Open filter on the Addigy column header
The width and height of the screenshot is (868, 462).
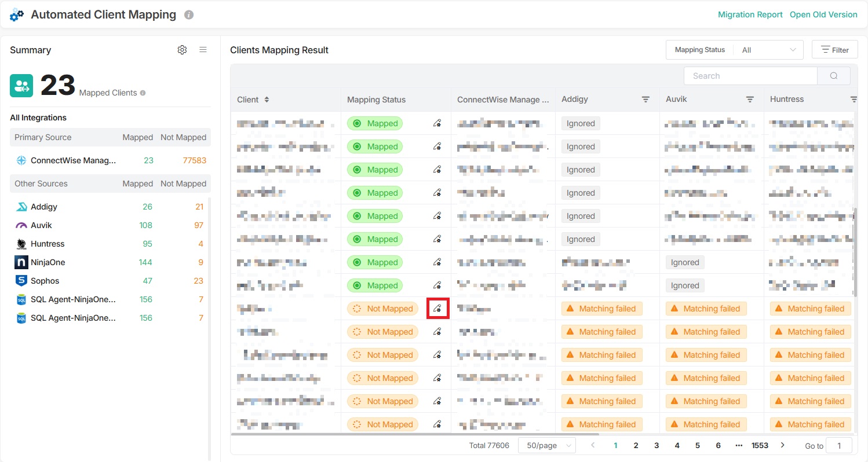[645, 100]
